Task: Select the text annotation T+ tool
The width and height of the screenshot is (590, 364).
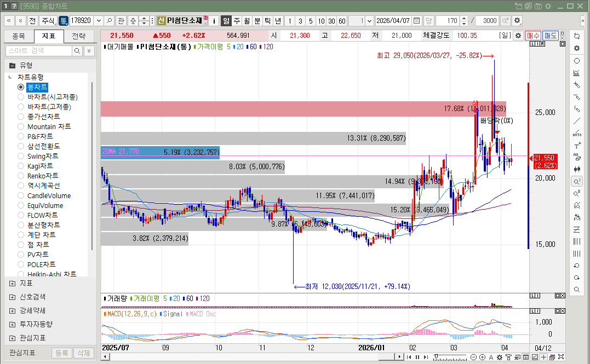Action: tap(576, 145)
